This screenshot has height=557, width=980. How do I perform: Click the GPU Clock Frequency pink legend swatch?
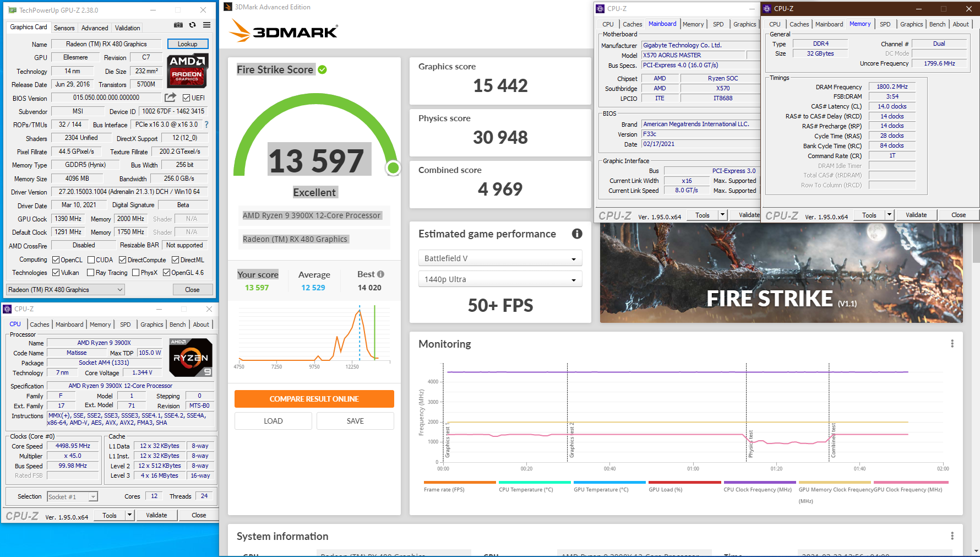(911, 482)
